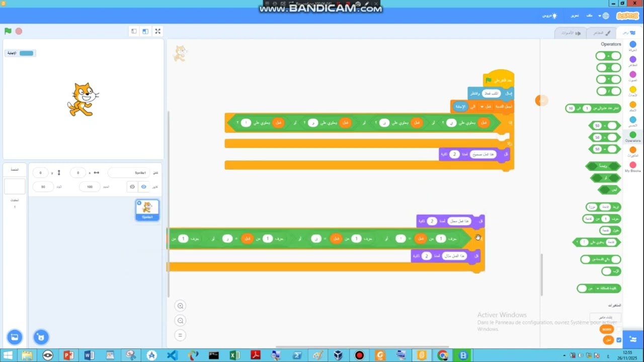Image resolution: width=644 pixels, height=362 pixels.
Task: Click the Make a Variable button
Action: click(x=605, y=317)
